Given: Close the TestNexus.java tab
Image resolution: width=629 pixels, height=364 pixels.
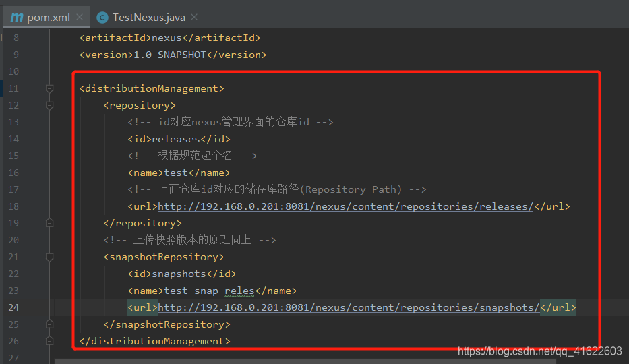Looking at the screenshot, I should [x=194, y=17].
